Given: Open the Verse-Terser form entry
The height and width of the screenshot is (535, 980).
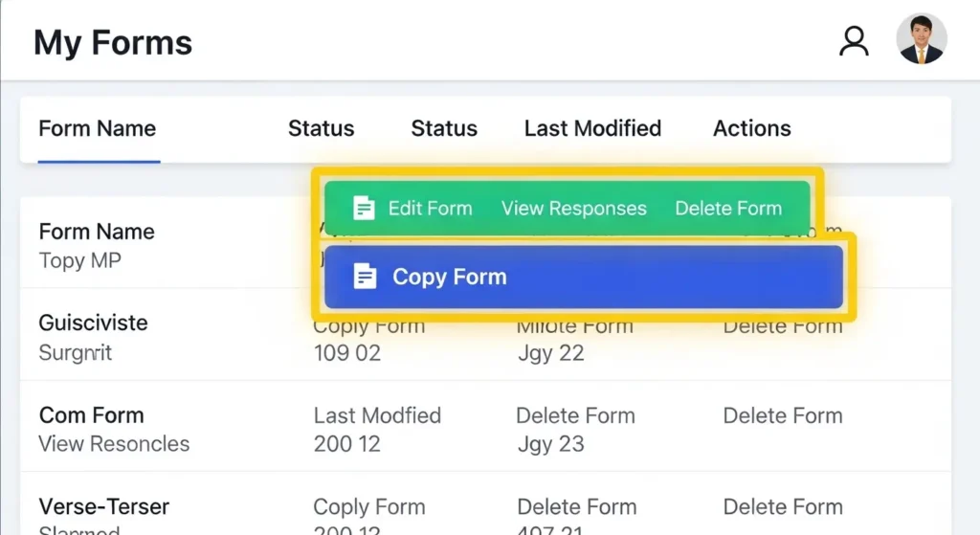Looking at the screenshot, I should tap(105, 506).
